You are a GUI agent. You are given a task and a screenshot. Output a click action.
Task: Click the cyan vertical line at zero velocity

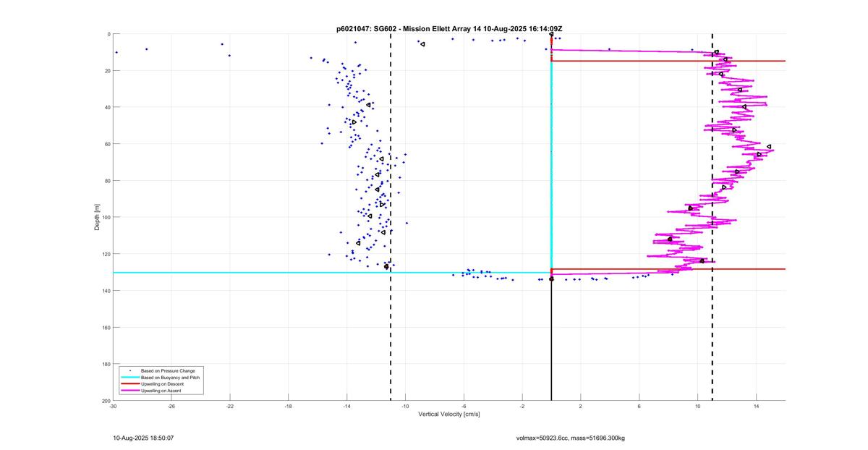pos(551,166)
